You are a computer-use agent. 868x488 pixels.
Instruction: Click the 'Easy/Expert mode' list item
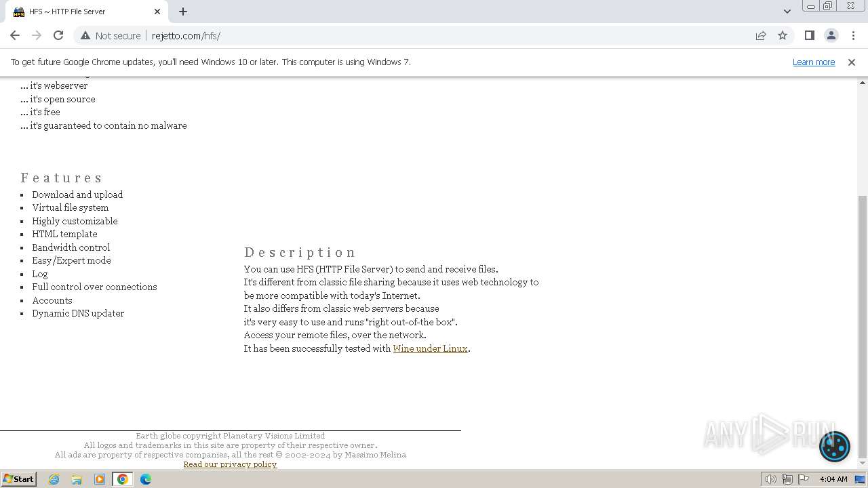coord(71,260)
